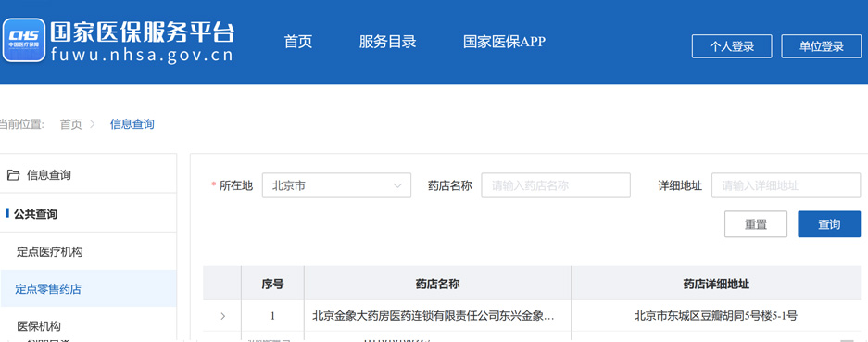Focus the 药店名称 input field
This screenshot has height=342, width=868.
click(x=556, y=185)
